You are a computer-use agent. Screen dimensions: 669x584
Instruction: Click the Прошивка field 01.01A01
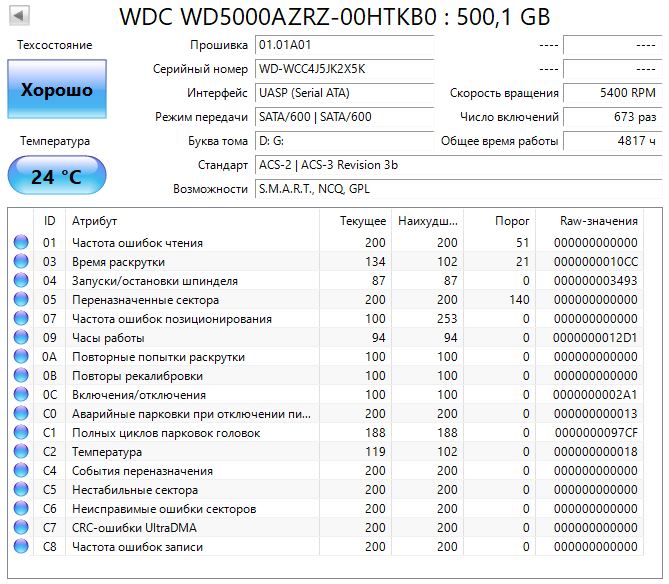[344, 45]
